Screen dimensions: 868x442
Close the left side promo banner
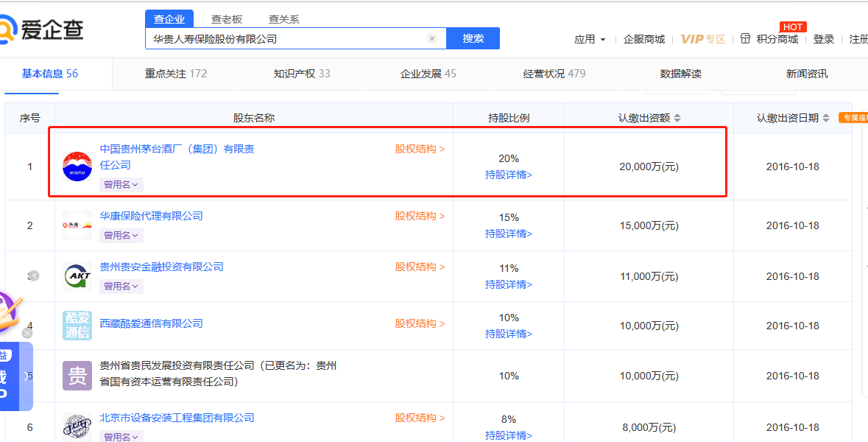point(27,333)
